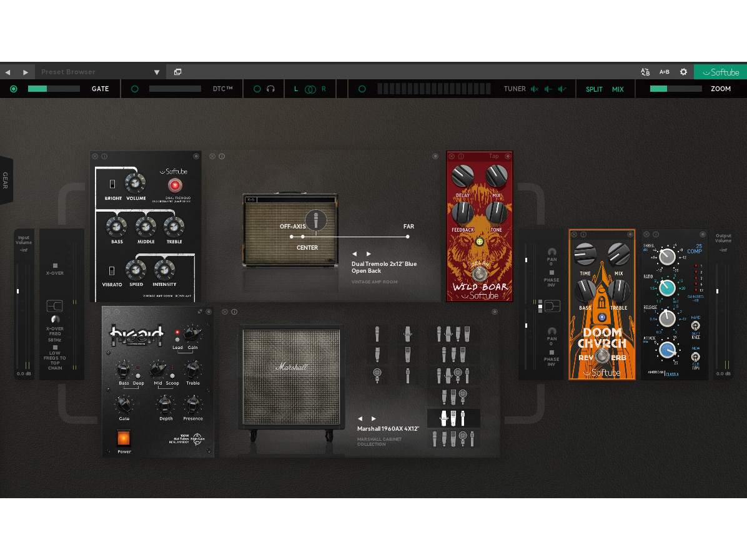The height and width of the screenshot is (560, 747).
Task: Select the R input channel
Action: pos(324,89)
